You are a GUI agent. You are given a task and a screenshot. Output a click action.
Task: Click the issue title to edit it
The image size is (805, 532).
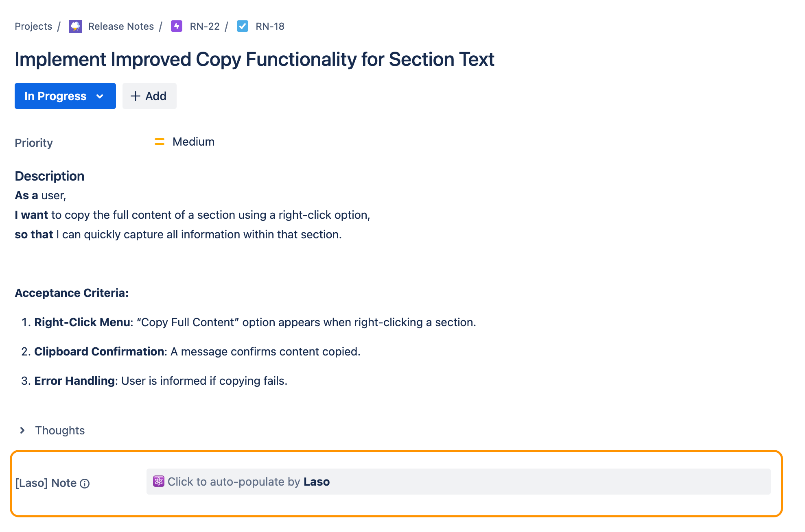pyautogui.click(x=254, y=59)
